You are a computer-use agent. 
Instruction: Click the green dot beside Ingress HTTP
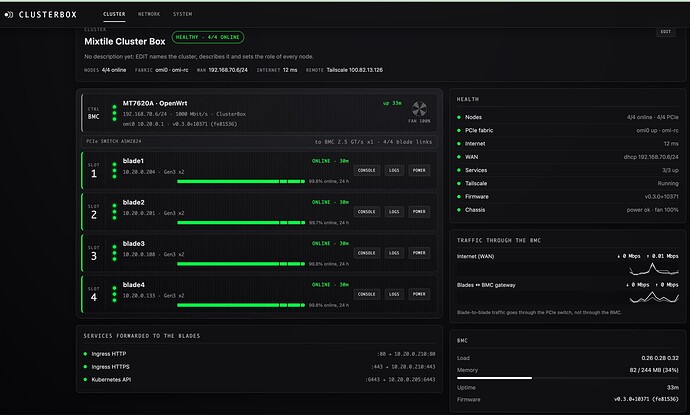(x=85, y=354)
